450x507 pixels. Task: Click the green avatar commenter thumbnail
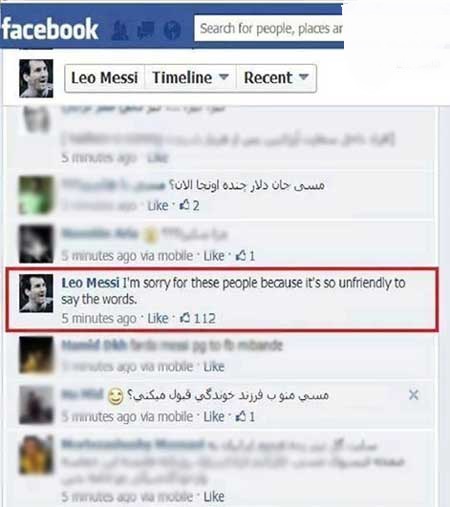(x=36, y=195)
